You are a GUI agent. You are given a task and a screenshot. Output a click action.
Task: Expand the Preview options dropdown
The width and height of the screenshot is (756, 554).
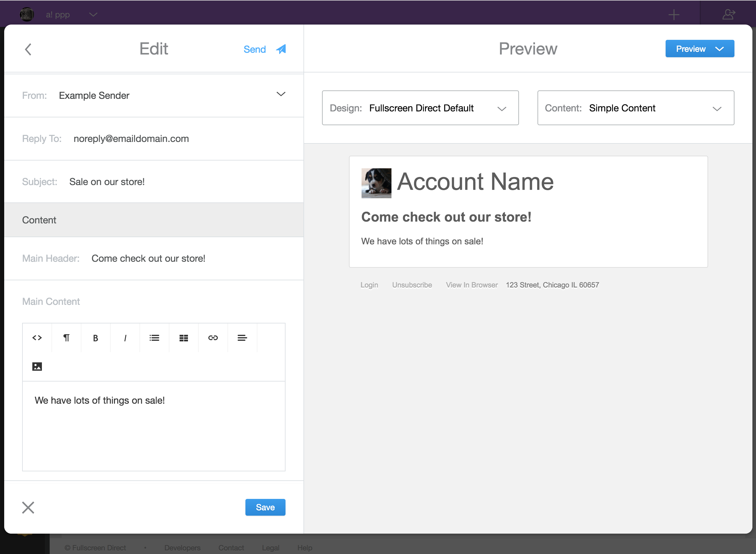tap(719, 49)
